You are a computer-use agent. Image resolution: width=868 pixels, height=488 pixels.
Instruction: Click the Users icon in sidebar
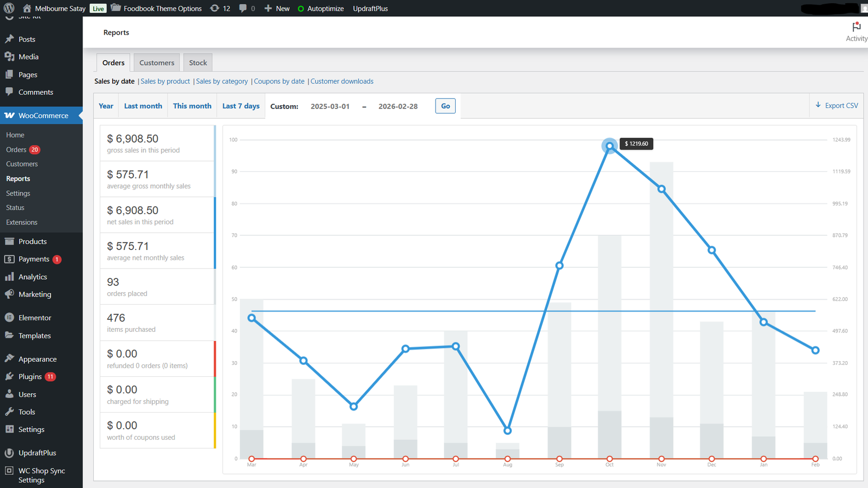9,394
